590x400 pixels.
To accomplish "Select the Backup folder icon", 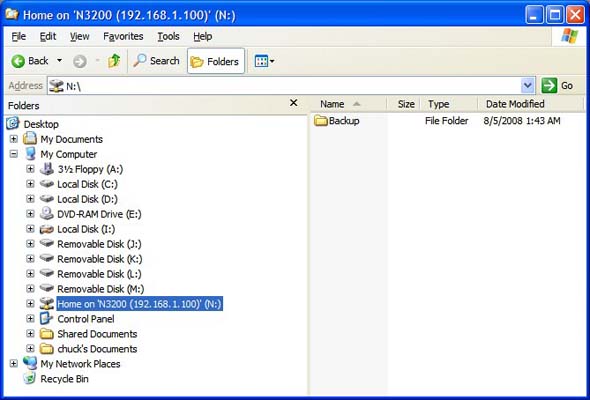I will [321, 120].
